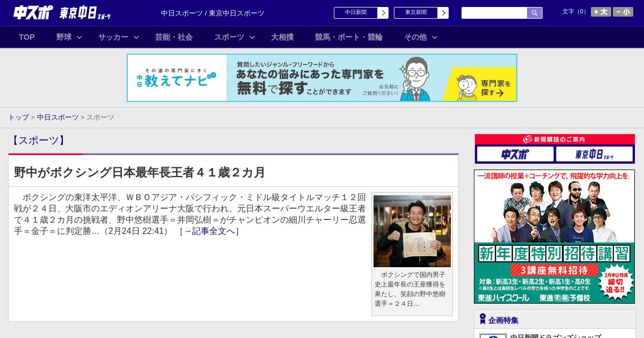Open the 東京新聞 link button

pyautogui.click(x=416, y=13)
